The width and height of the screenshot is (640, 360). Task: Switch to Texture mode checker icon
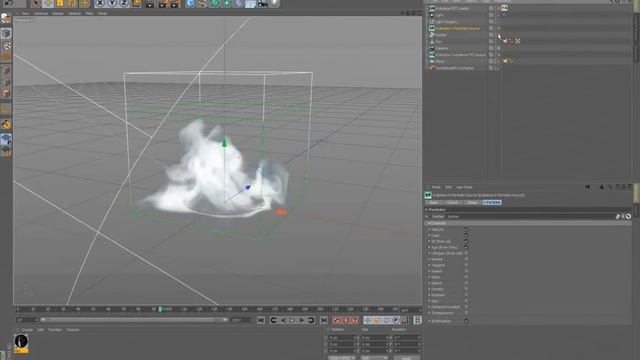pyautogui.click(x=6, y=46)
